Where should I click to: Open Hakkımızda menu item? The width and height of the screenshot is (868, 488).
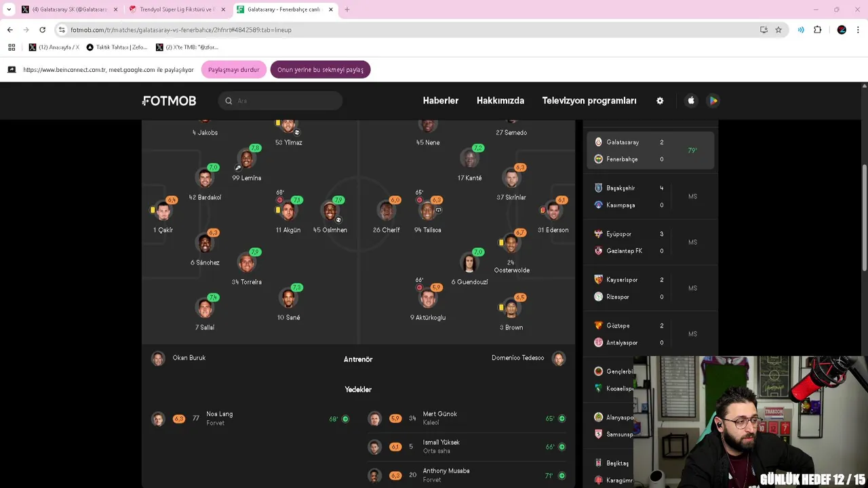(x=500, y=100)
